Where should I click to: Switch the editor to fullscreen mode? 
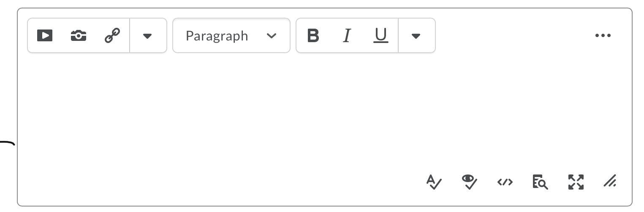click(x=576, y=182)
